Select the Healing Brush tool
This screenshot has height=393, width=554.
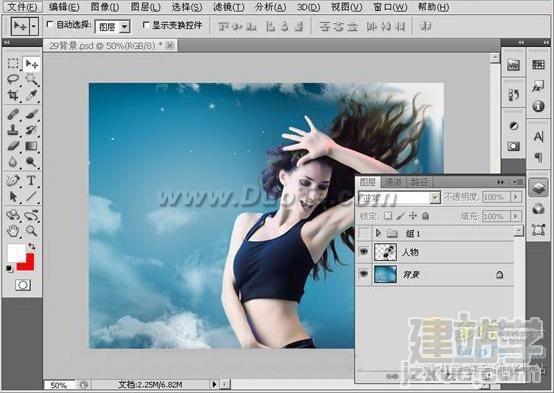tap(13, 115)
